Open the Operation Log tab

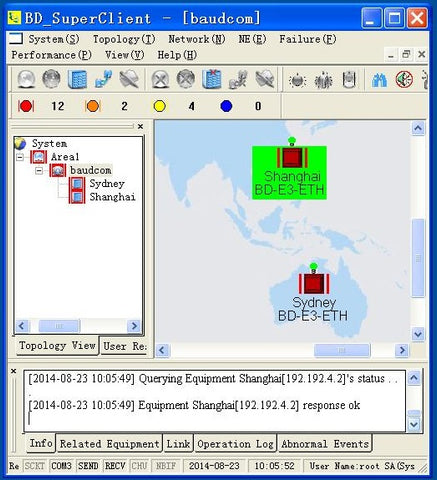[235, 444]
